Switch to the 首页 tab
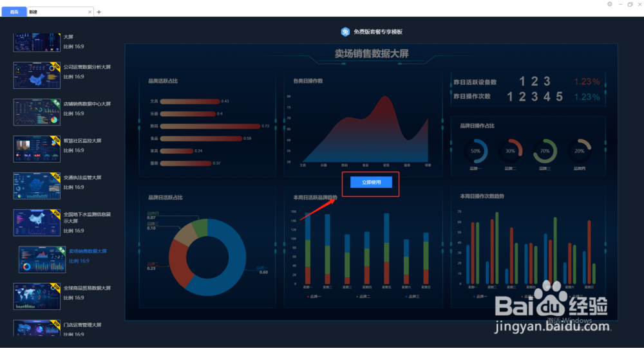The width and height of the screenshot is (644, 348). click(x=14, y=12)
